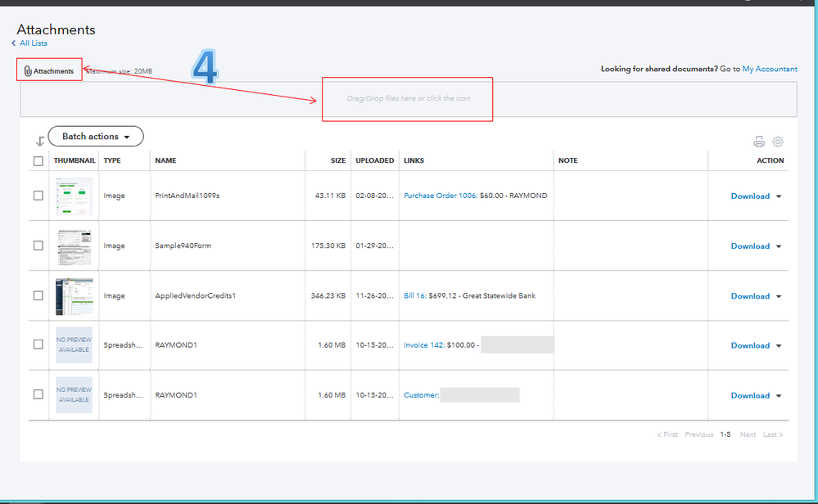
Task: Expand action arrow for AppliedVendorCredits1 row
Action: point(779,296)
